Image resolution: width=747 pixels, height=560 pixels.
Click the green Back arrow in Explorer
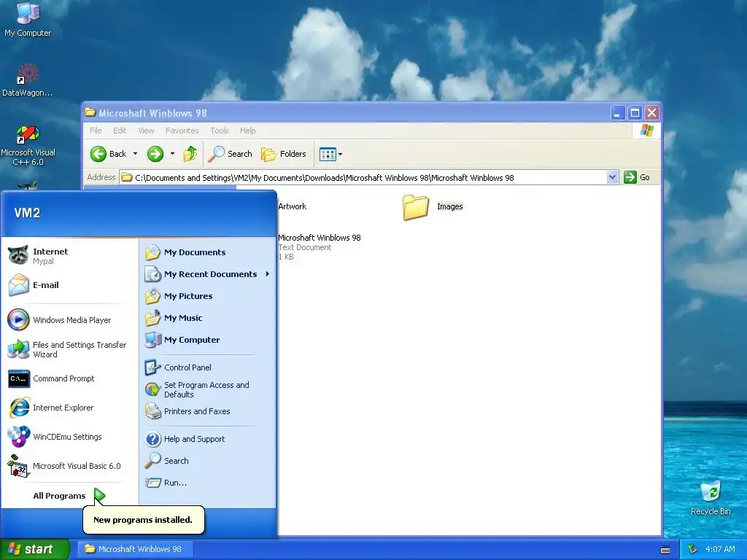point(109,154)
